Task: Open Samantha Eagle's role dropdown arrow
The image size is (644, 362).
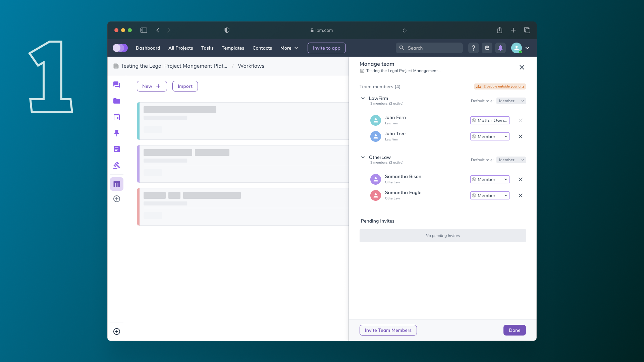Action: click(x=506, y=195)
